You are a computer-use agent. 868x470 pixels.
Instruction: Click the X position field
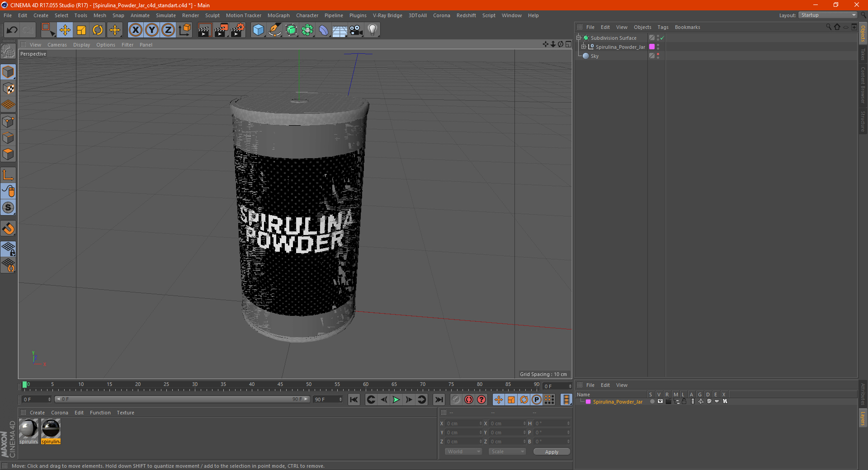click(x=463, y=423)
